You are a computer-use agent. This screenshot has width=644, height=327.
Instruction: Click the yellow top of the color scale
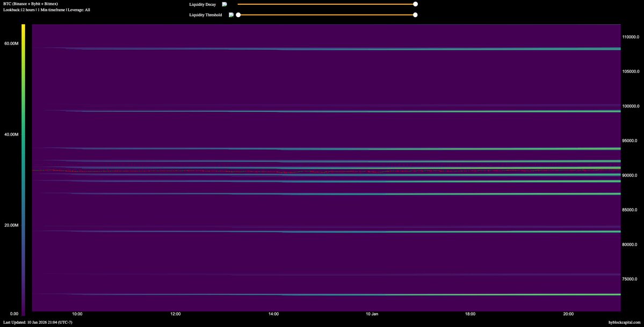(x=23, y=27)
